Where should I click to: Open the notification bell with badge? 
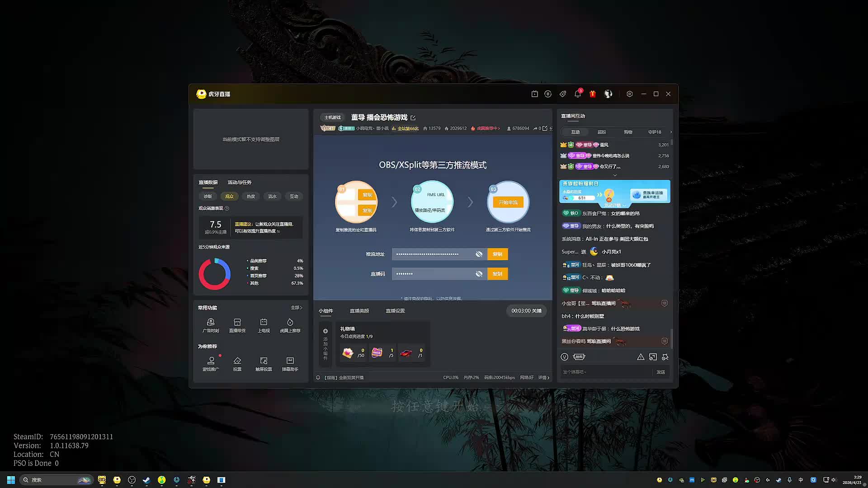coord(577,94)
